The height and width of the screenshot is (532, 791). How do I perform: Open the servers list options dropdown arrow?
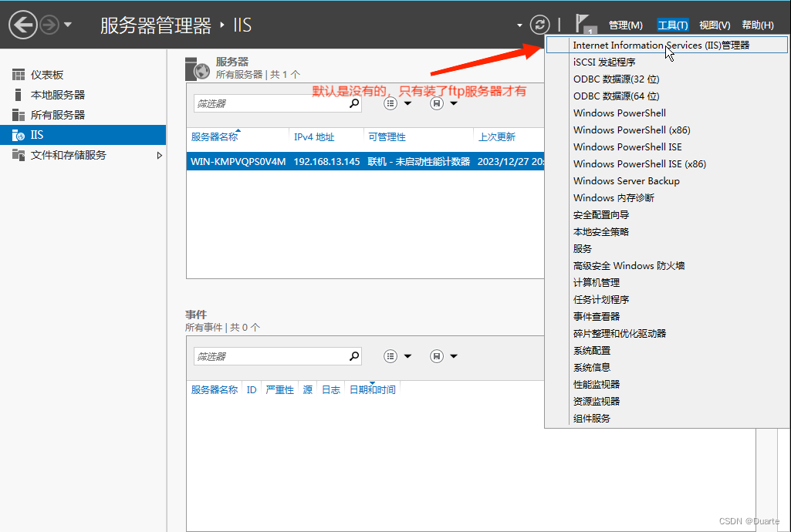[x=407, y=103]
